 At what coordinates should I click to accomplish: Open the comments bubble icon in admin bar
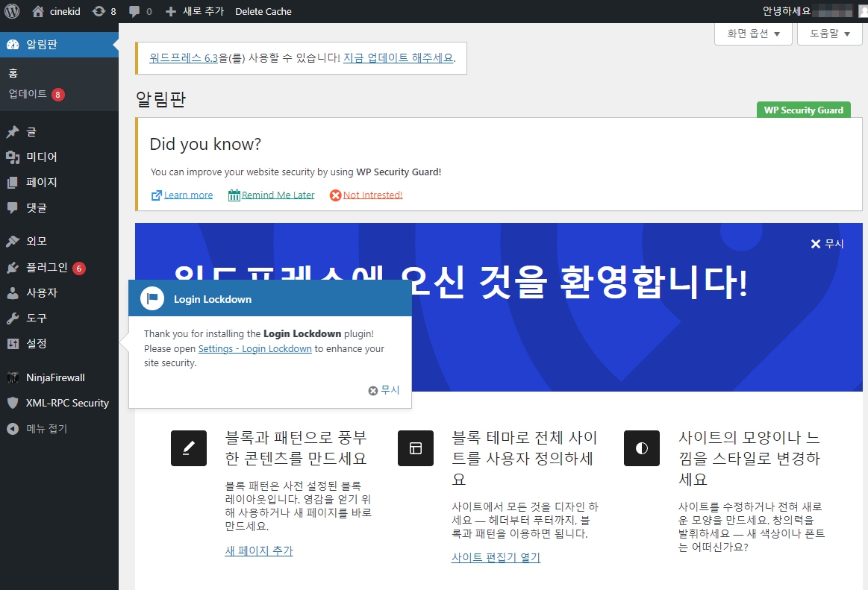(134, 12)
